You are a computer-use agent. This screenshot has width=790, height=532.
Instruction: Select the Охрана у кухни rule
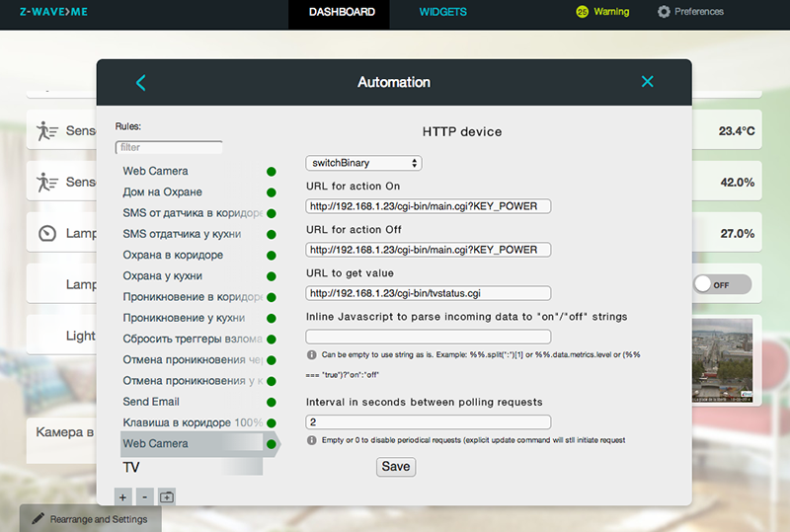click(x=162, y=276)
